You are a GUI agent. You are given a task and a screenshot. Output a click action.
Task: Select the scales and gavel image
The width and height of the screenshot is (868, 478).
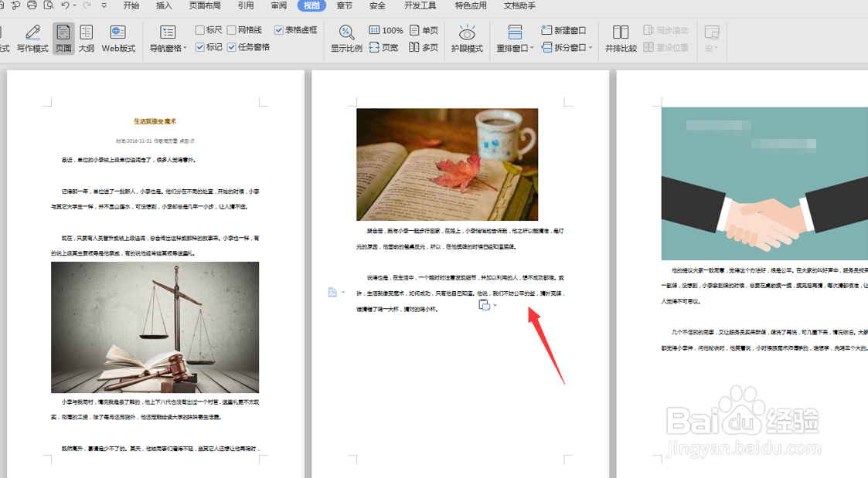click(155, 327)
